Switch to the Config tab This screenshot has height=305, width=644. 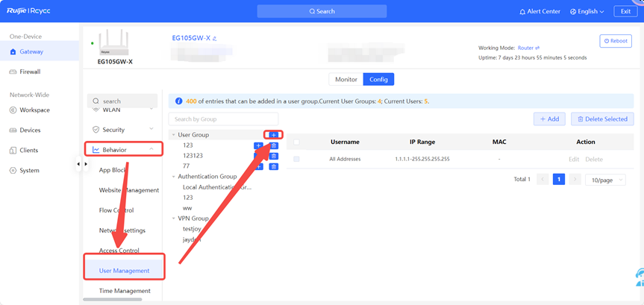[x=378, y=79]
